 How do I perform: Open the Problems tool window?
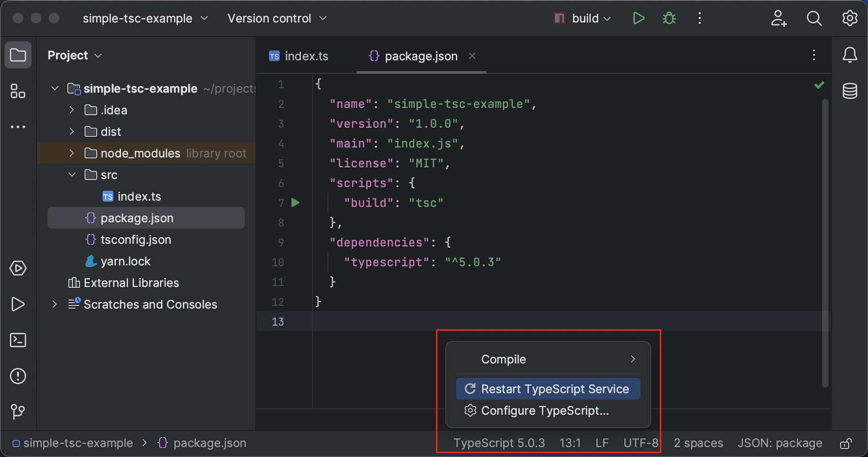coord(18,376)
